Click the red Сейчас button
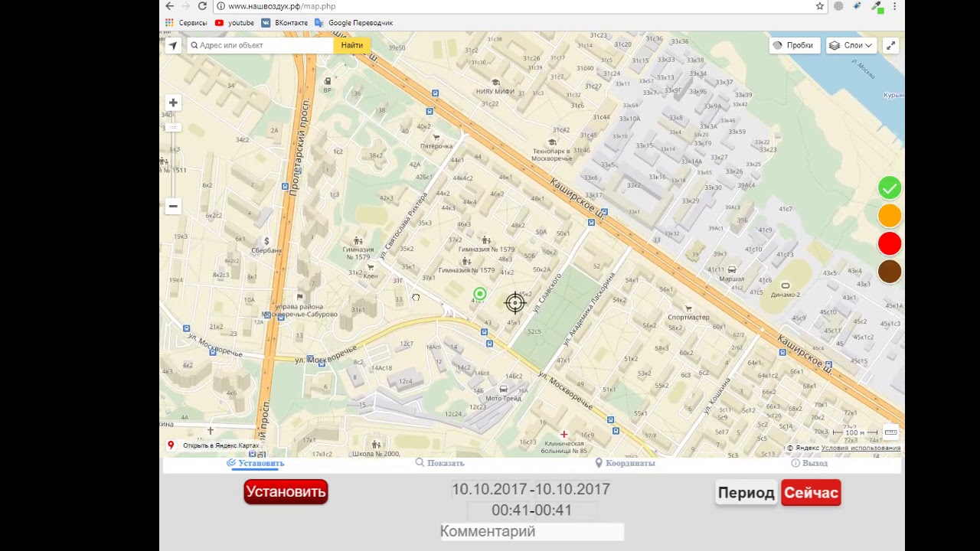 pyautogui.click(x=811, y=493)
